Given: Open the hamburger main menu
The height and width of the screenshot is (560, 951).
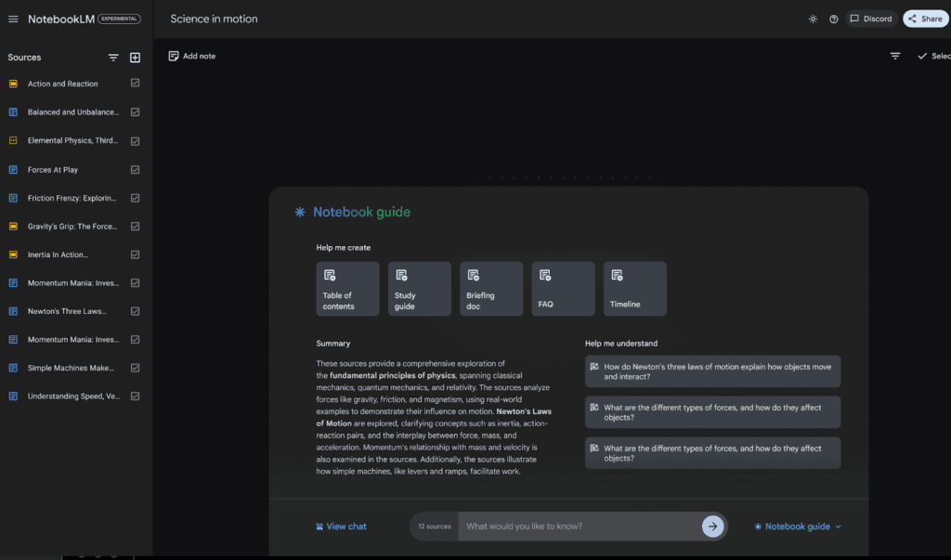Looking at the screenshot, I should point(13,19).
